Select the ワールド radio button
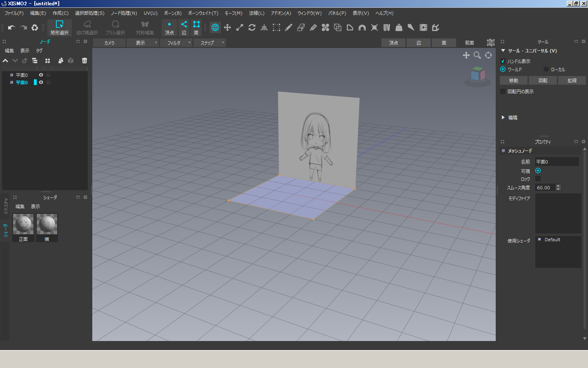The height and width of the screenshot is (368, 588). tap(503, 69)
